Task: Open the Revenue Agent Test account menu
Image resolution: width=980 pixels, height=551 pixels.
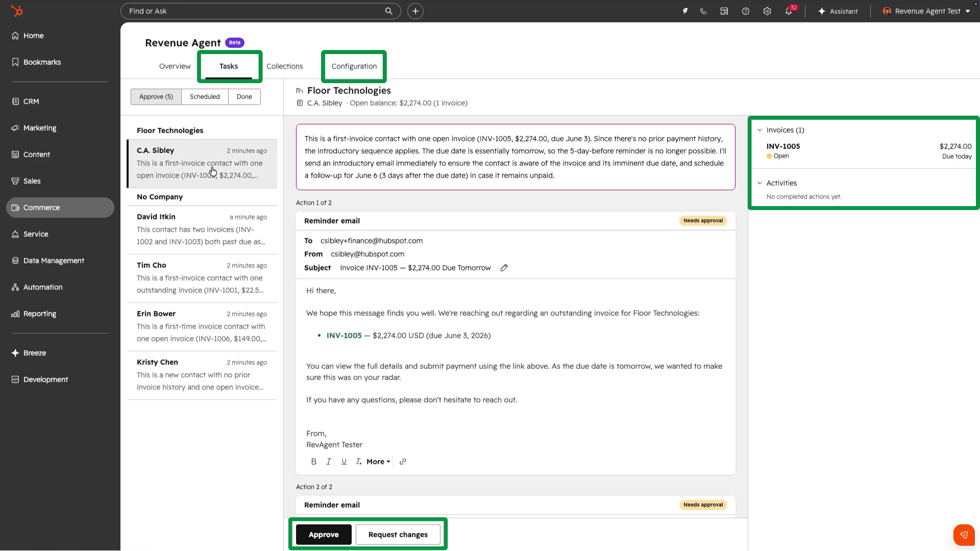Action: [x=926, y=11]
